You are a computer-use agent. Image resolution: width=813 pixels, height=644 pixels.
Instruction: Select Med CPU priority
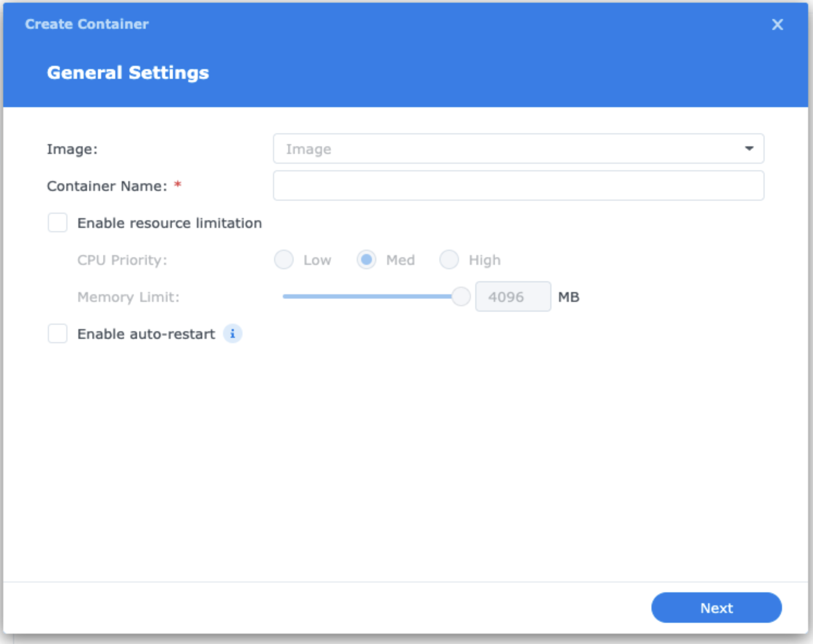coord(367,259)
